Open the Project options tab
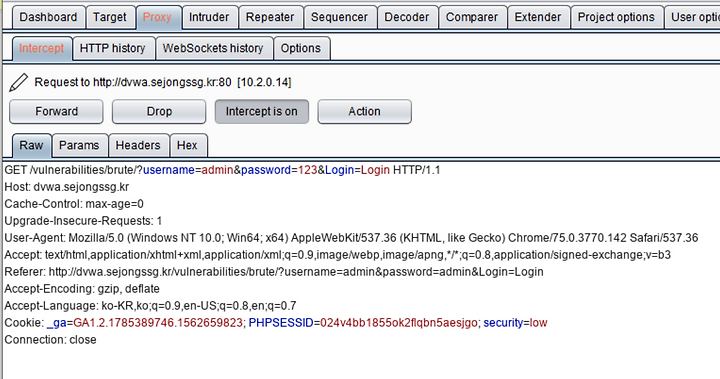 [616, 17]
